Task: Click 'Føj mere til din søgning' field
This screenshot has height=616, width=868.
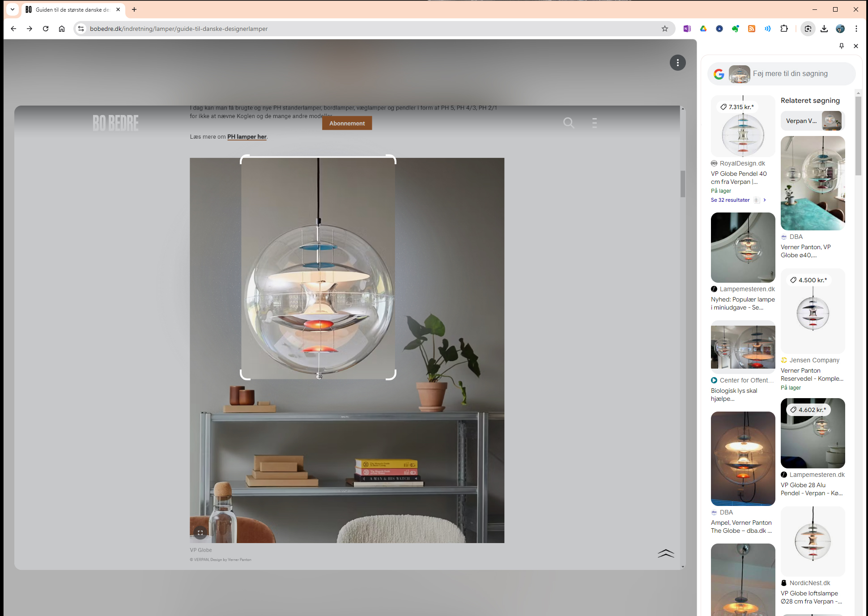Action: point(790,74)
